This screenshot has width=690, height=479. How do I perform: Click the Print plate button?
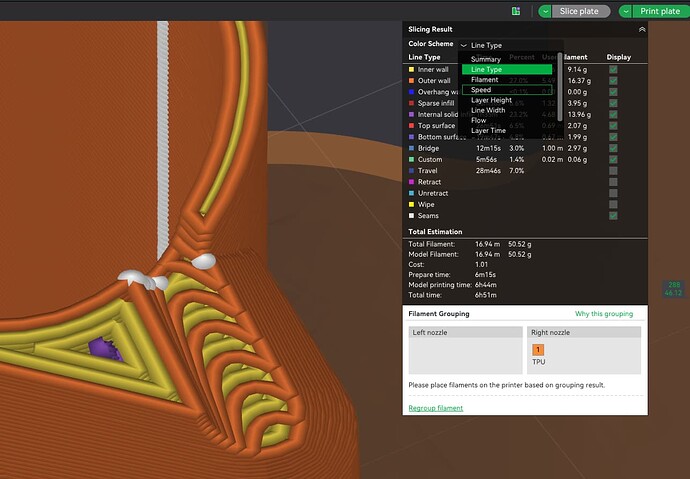tap(661, 11)
